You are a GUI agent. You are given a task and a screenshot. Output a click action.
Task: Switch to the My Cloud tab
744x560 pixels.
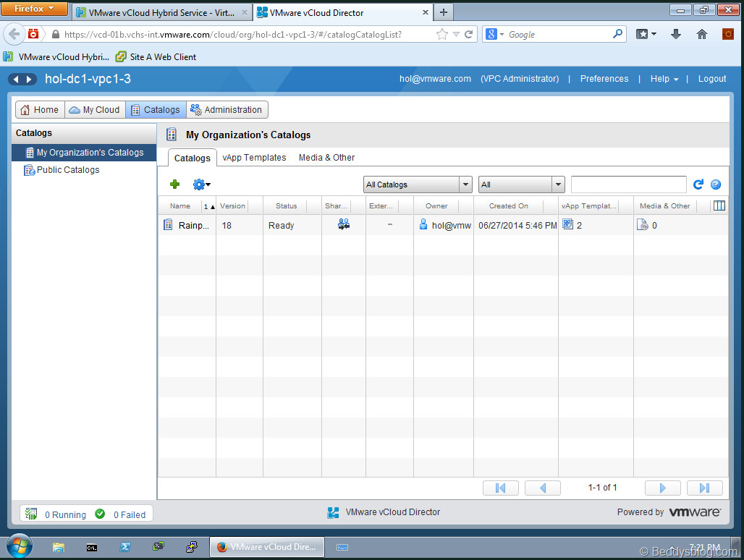click(95, 109)
